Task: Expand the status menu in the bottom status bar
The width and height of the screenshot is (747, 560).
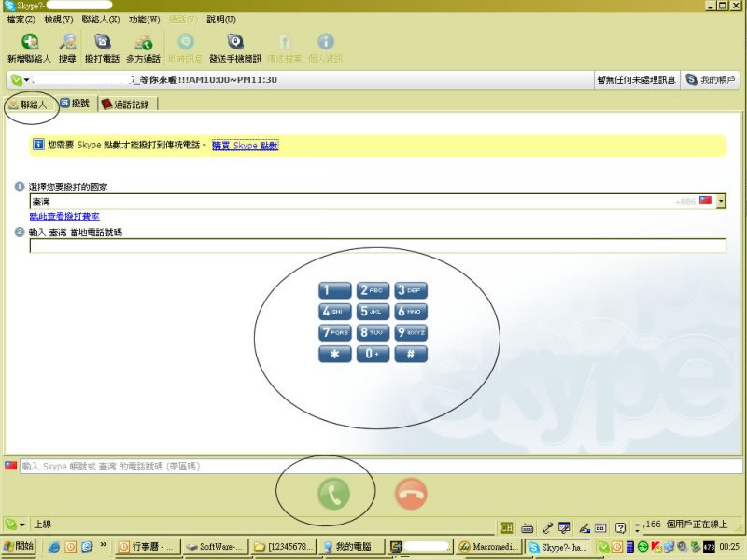Action: [x=14, y=525]
